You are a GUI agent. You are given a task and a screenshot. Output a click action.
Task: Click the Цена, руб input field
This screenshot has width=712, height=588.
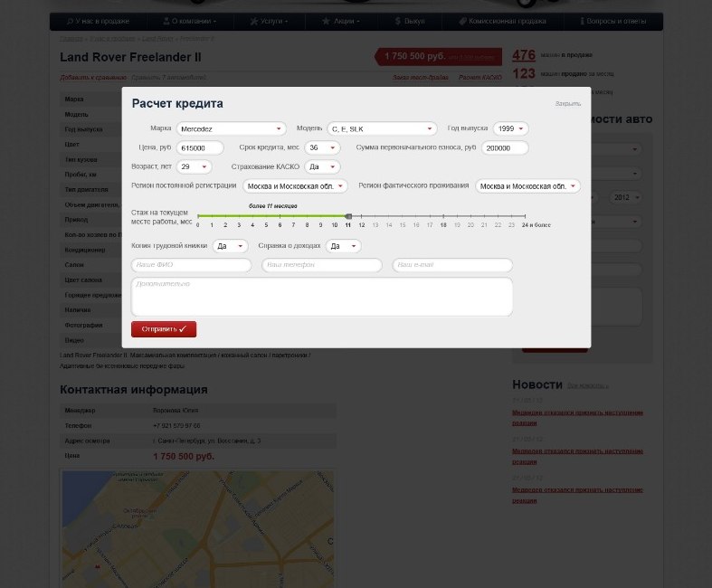point(200,148)
